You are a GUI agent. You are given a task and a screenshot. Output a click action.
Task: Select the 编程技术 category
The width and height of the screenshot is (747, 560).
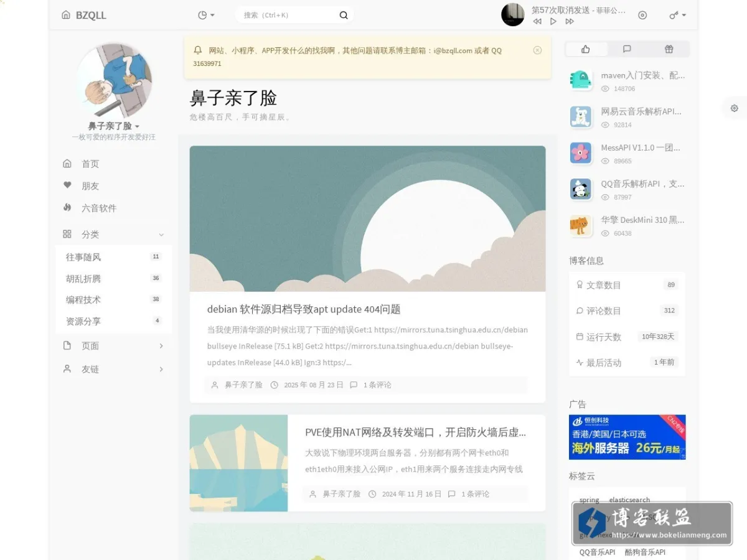tap(113, 300)
